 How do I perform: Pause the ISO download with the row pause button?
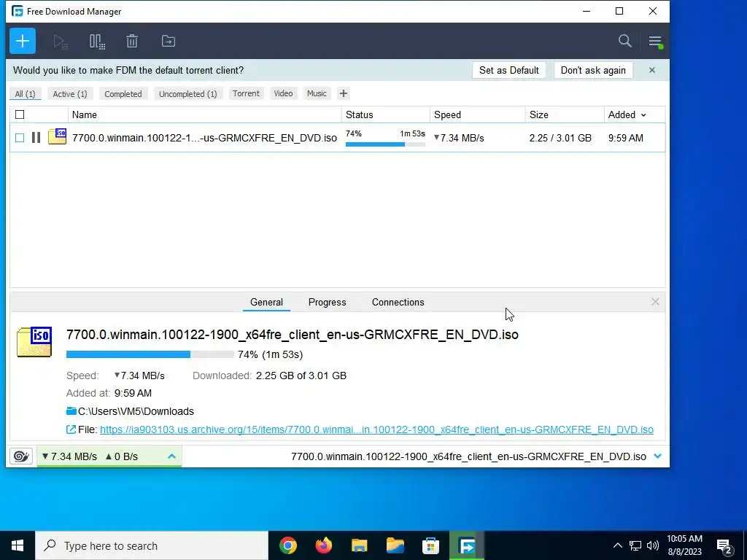[x=36, y=138]
